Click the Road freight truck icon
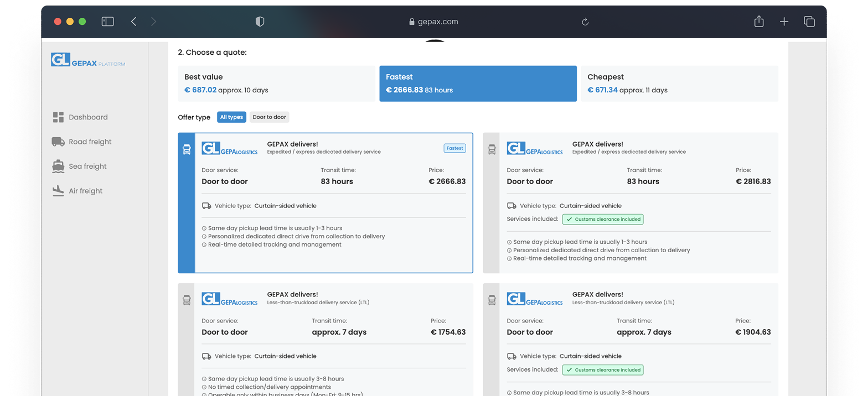 (x=58, y=142)
